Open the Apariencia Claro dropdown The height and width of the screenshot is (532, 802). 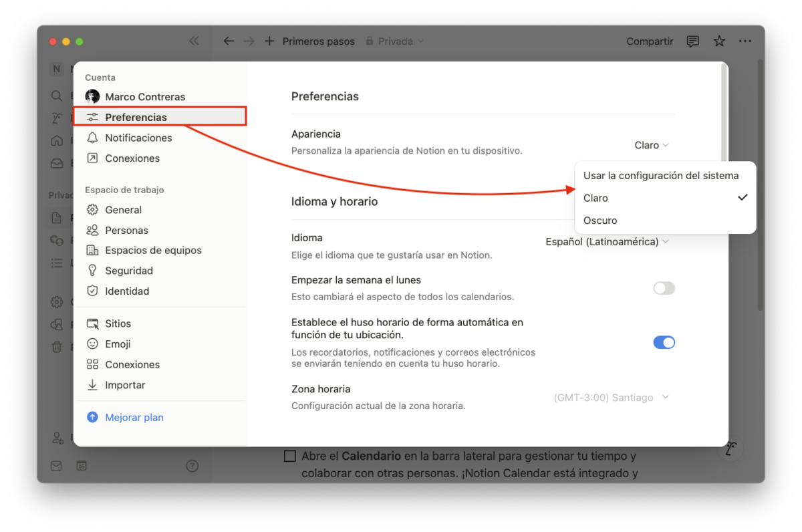pos(651,145)
